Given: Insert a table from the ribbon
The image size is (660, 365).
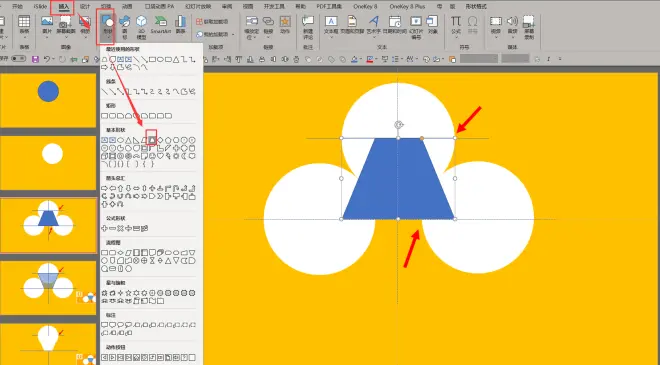Looking at the screenshot, I should click(24, 24).
